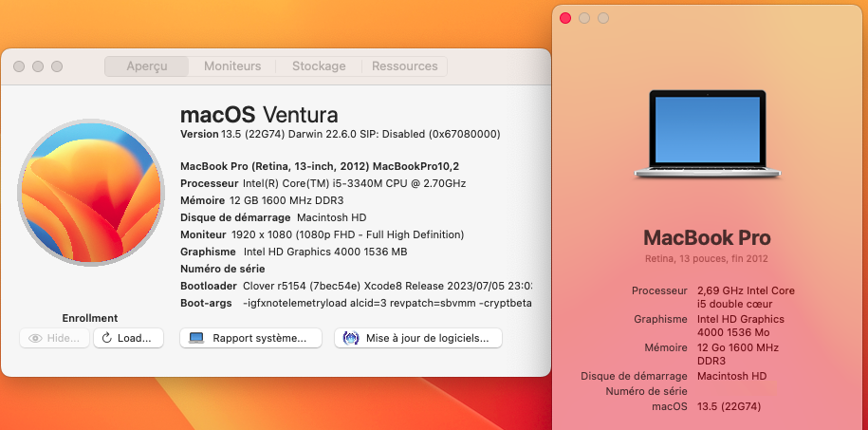Close the MacBook Pro window with red button
Screen dimensions: 868x430
[x=565, y=18]
